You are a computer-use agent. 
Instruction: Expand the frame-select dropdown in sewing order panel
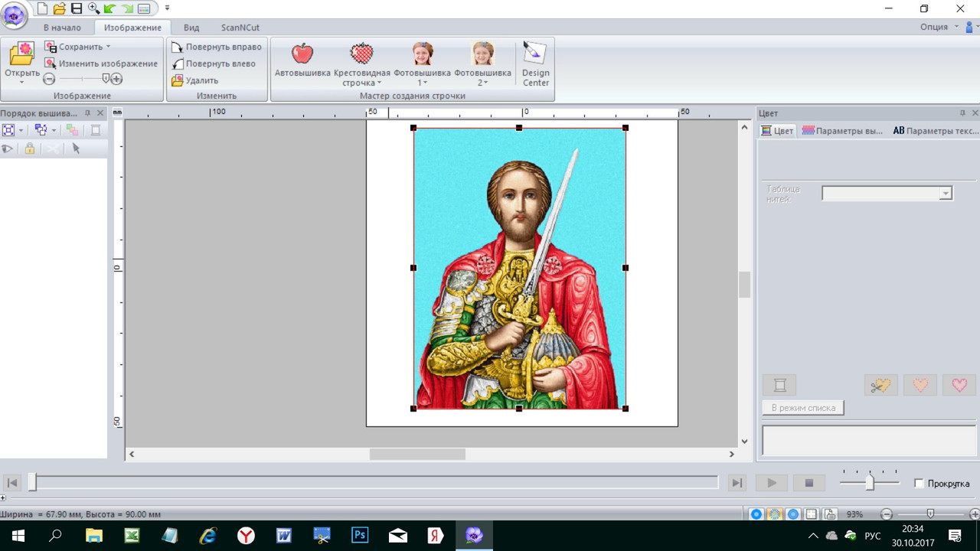(x=21, y=130)
